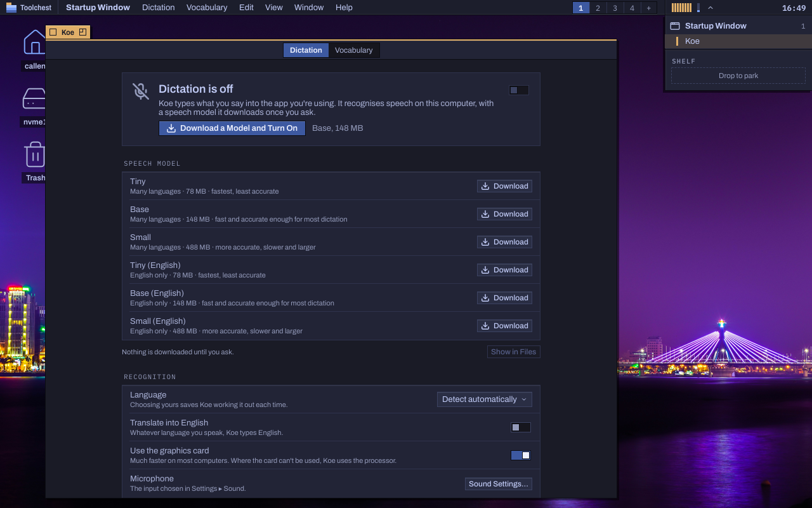Download the Tiny multilingual speech model

pos(505,186)
